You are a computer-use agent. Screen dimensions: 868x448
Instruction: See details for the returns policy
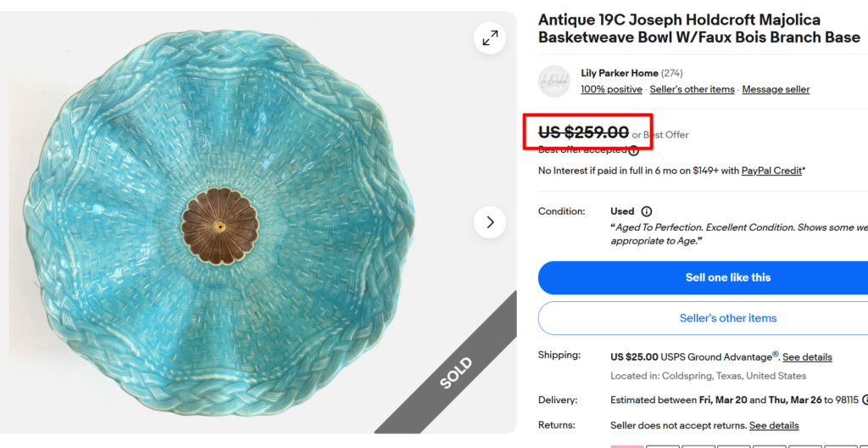tap(774, 425)
